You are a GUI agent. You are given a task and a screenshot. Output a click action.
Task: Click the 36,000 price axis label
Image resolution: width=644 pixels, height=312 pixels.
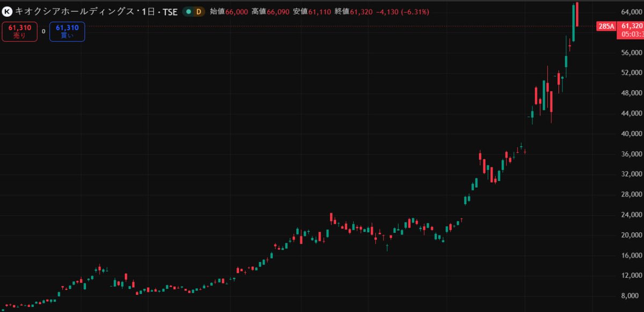click(632, 154)
